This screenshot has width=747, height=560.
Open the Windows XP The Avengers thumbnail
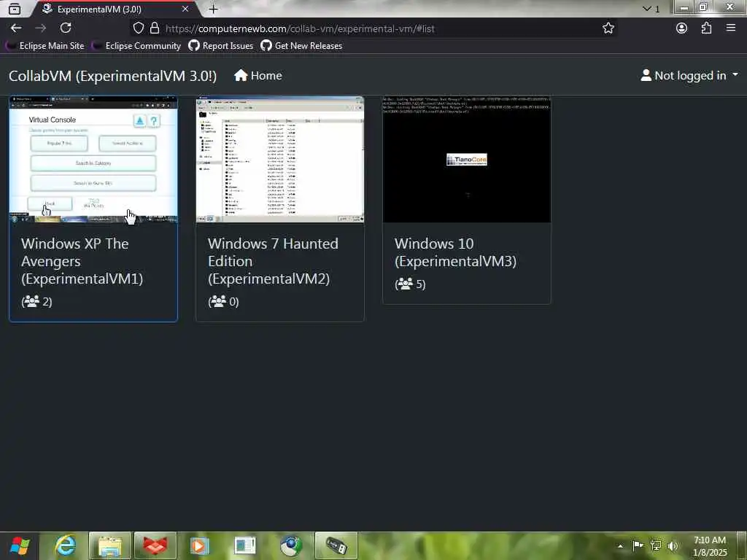point(93,160)
